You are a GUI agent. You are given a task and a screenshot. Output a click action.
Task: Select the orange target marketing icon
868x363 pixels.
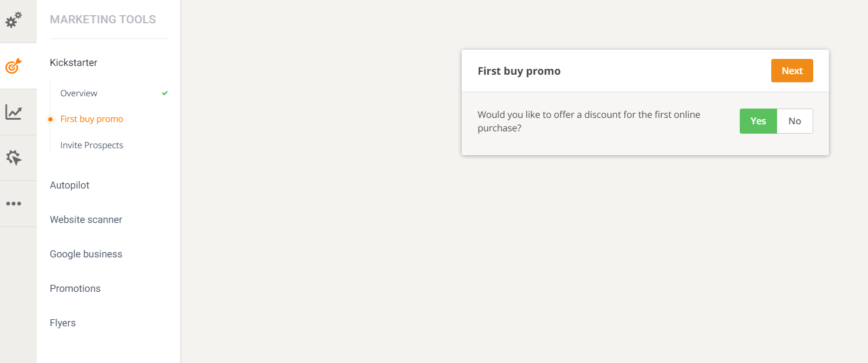(x=13, y=66)
